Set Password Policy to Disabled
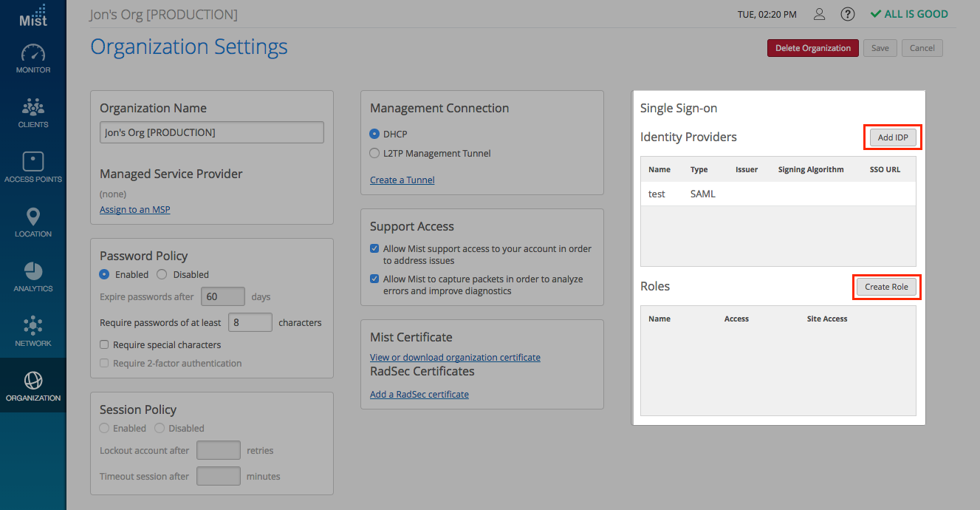 click(162, 274)
